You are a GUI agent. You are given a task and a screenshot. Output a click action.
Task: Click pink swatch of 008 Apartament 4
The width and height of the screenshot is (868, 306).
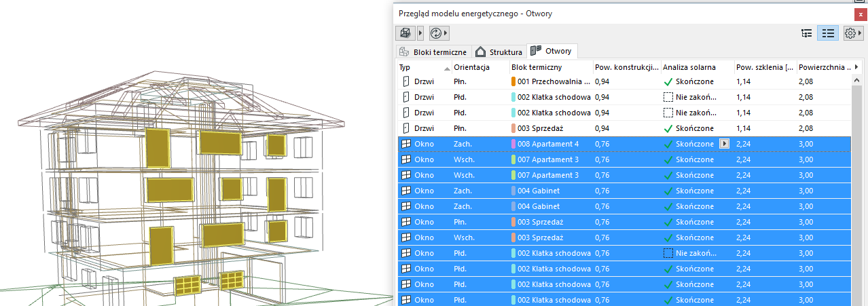[x=514, y=144]
